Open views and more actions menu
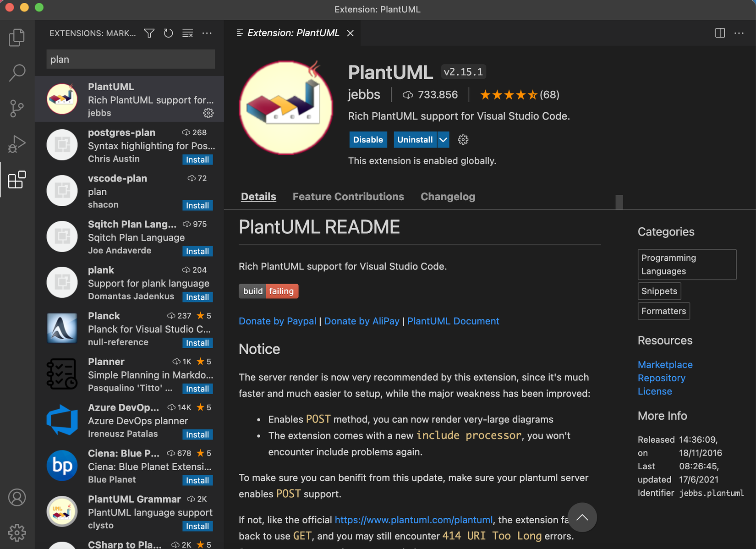The image size is (756, 549). click(207, 33)
